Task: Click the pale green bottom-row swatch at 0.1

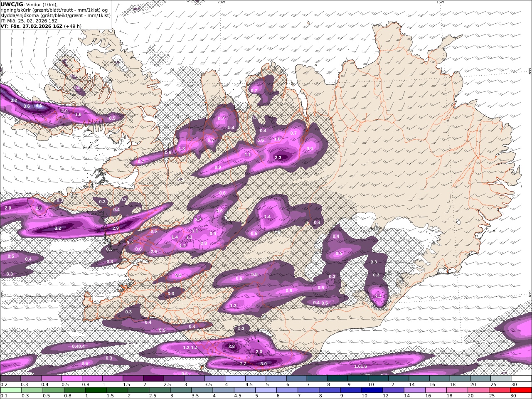Action: click(x=11, y=390)
